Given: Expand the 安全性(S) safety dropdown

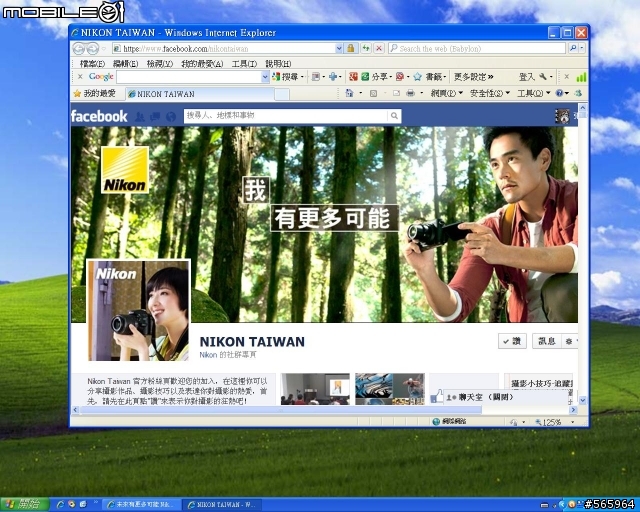Looking at the screenshot, I should click(508, 93).
